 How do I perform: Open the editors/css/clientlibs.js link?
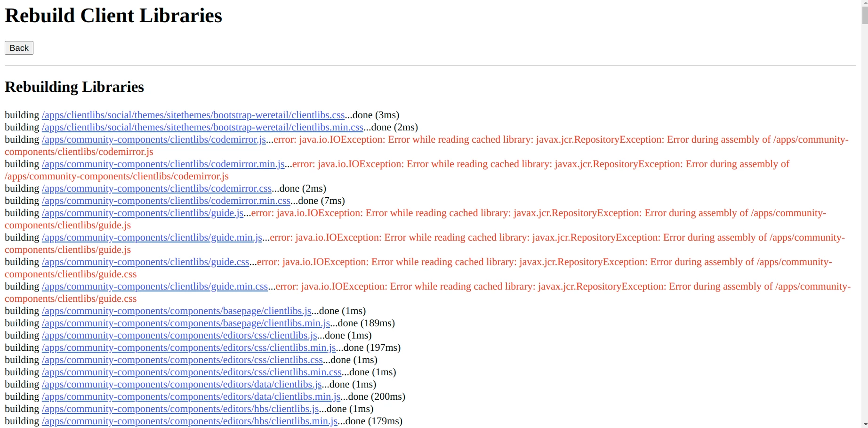179,335
